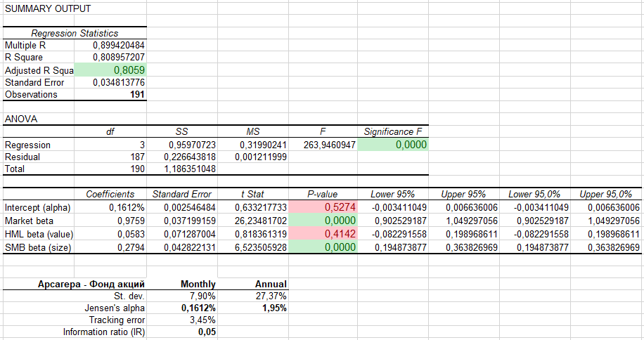This screenshot has height=340, width=644.
Task: Click the Jensen's alpha label cell
Action: (115, 308)
